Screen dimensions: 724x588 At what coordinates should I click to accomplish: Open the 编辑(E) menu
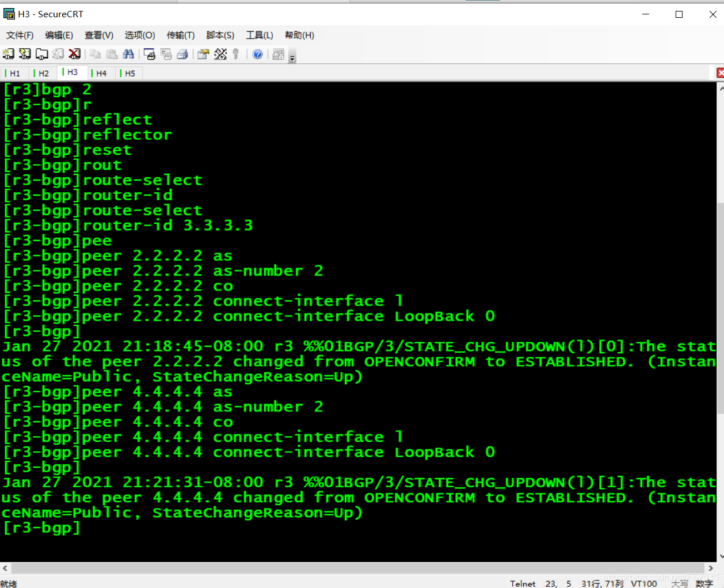[59, 35]
